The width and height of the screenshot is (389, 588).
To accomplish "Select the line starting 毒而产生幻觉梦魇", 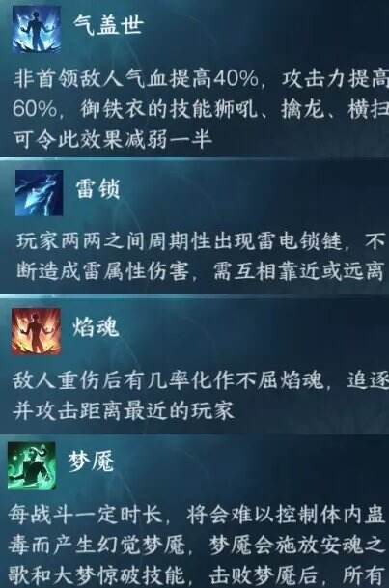I will point(195,545).
